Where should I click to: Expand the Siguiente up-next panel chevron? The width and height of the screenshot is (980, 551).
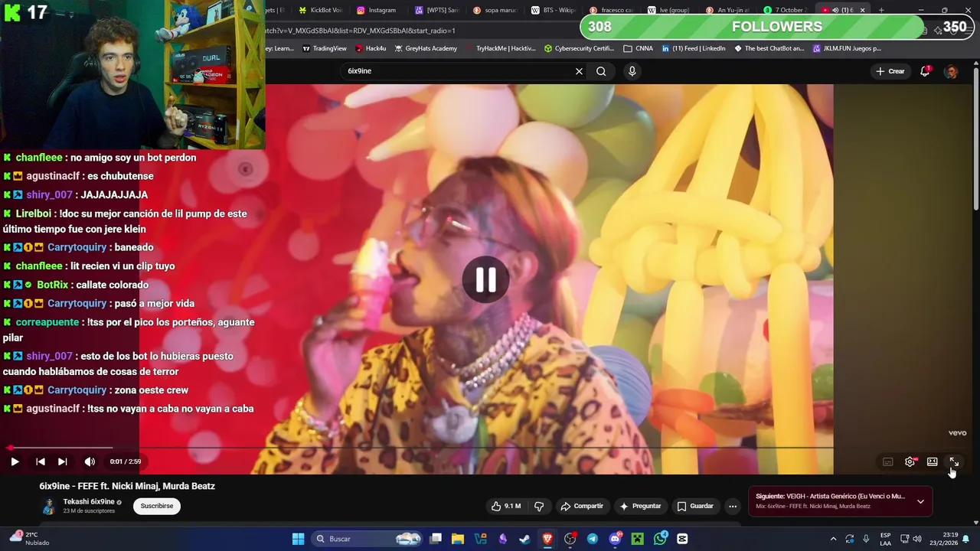[920, 501]
